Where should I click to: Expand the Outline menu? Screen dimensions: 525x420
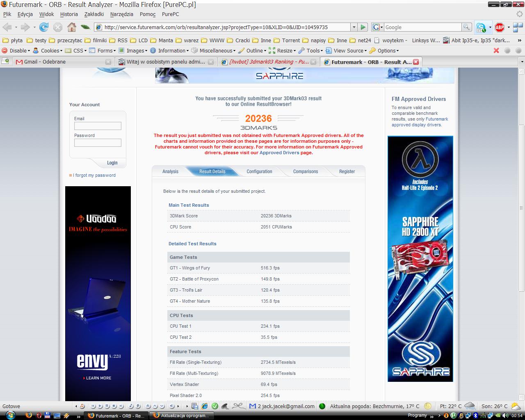252,50
